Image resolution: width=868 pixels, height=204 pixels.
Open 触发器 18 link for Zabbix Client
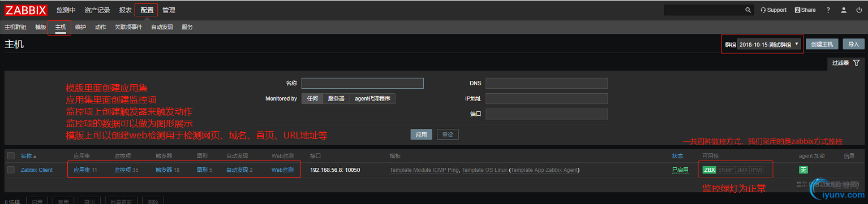click(x=164, y=170)
